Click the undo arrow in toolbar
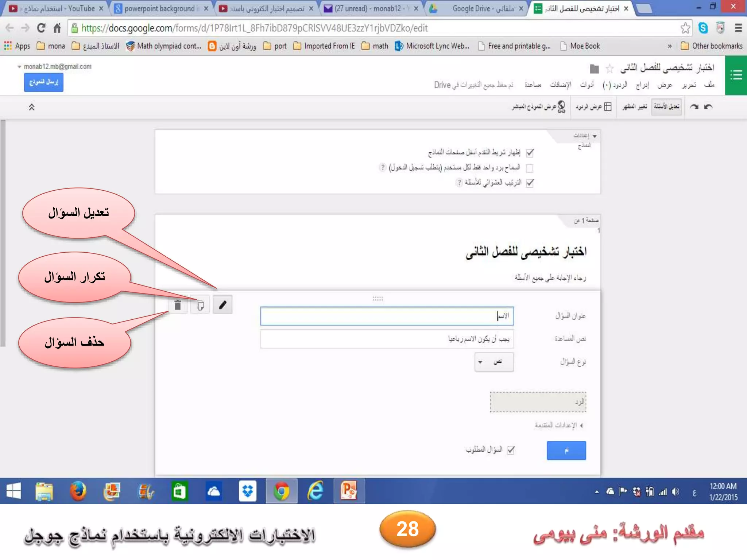This screenshot has width=747, height=560. point(708,107)
